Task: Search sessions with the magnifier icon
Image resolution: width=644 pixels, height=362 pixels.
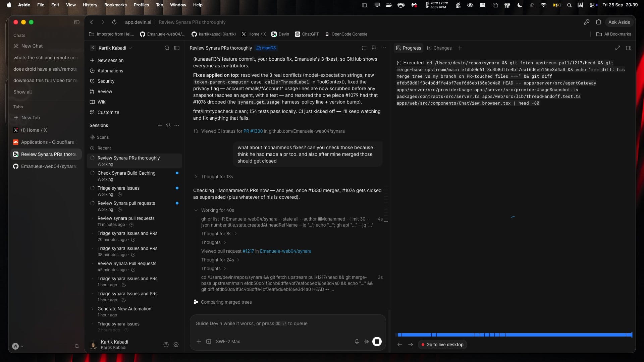Action: (x=167, y=48)
